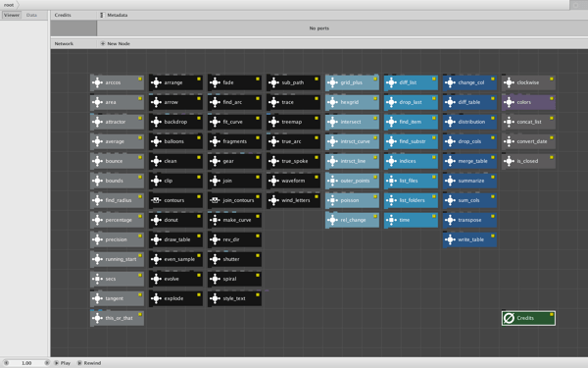
Task: Select the change_col node icon
Action: coord(451,82)
